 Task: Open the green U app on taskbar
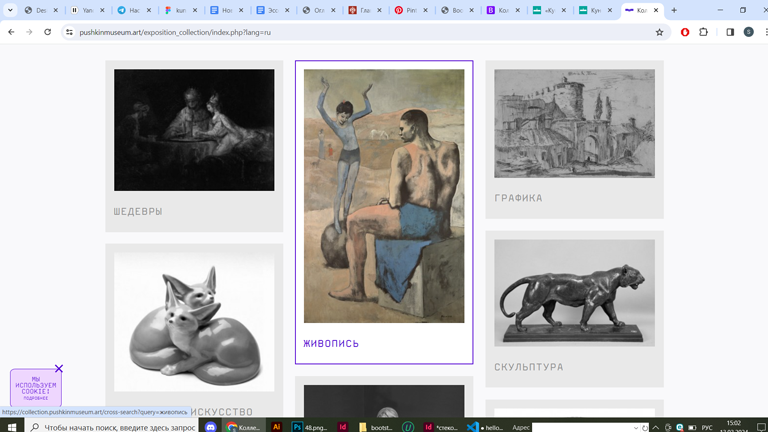pos(408,427)
